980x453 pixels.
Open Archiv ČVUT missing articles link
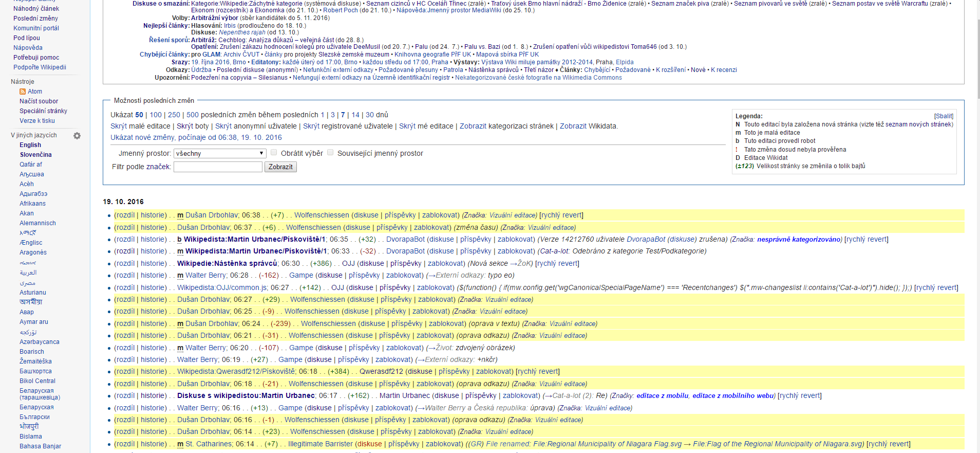pyautogui.click(x=241, y=55)
